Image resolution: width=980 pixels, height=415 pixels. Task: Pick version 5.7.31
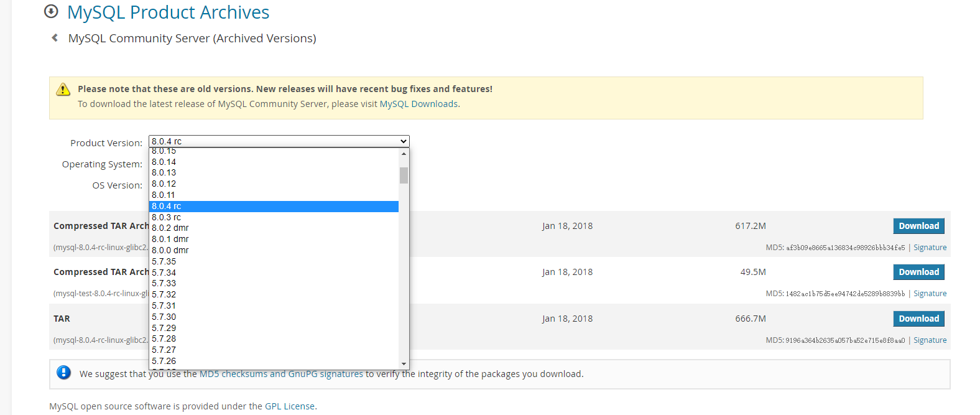coord(274,306)
